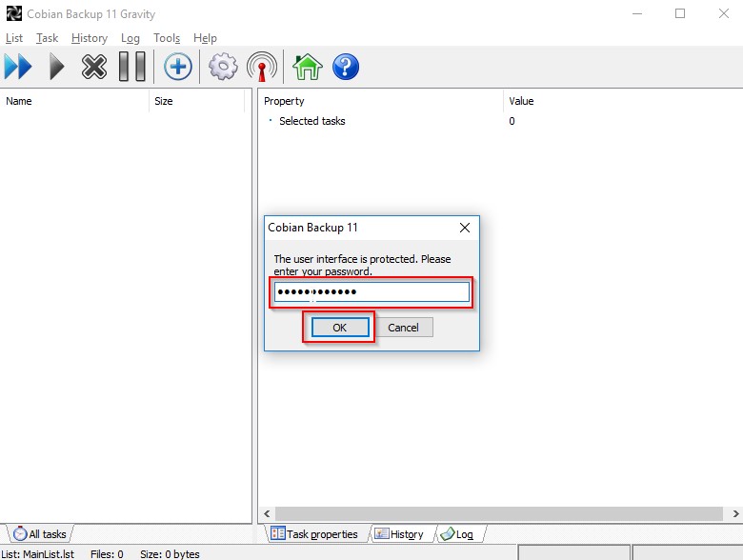Add a new task with plus icon

tap(178, 67)
